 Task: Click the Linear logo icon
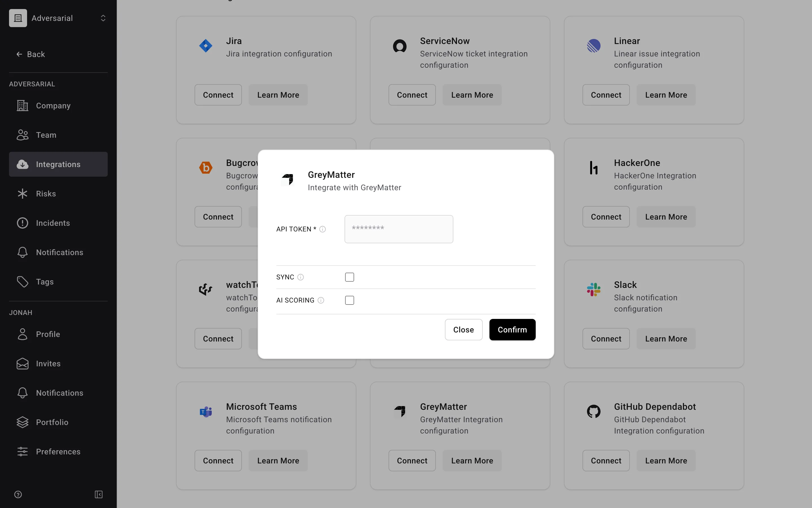point(593,46)
